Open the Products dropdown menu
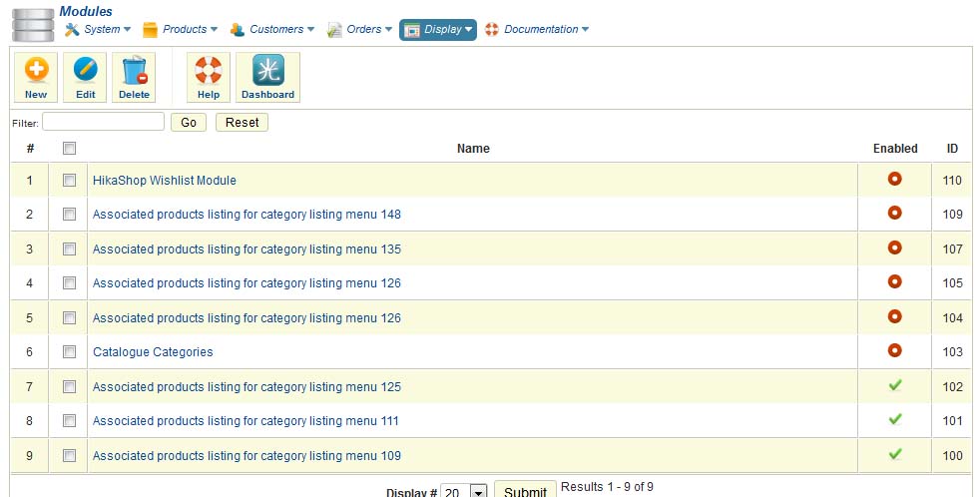 click(180, 29)
